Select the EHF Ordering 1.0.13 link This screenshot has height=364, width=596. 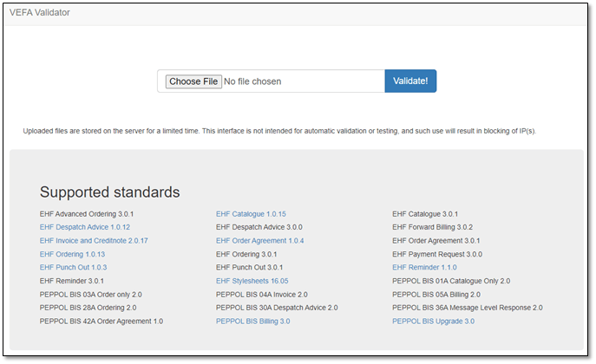point(72,254)
